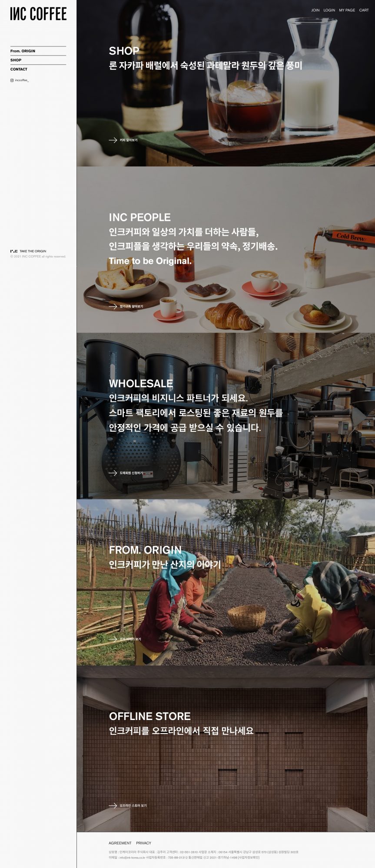375x868 pixels.
Task: Open the CART
Action: pyautogui.click(x=364, y=10)
